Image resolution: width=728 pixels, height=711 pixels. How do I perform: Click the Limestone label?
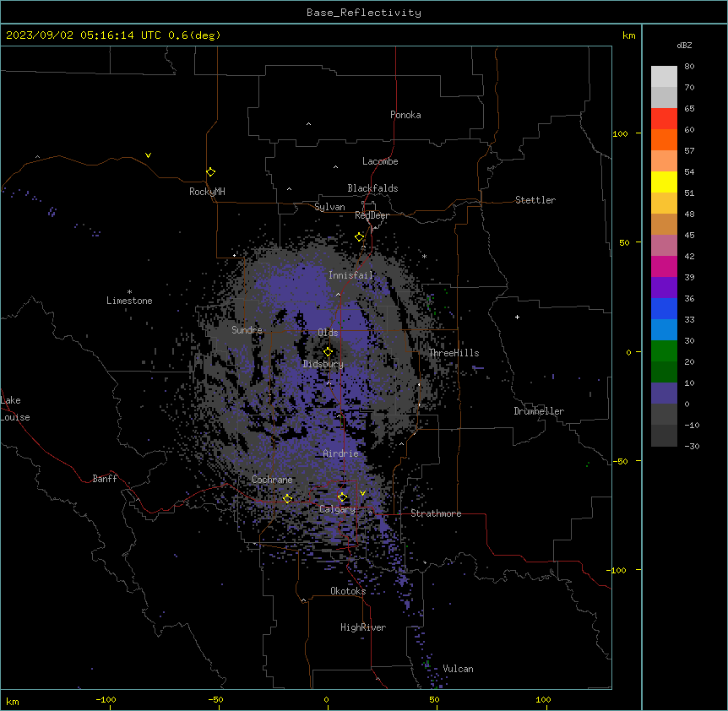(x=129, y=301)
